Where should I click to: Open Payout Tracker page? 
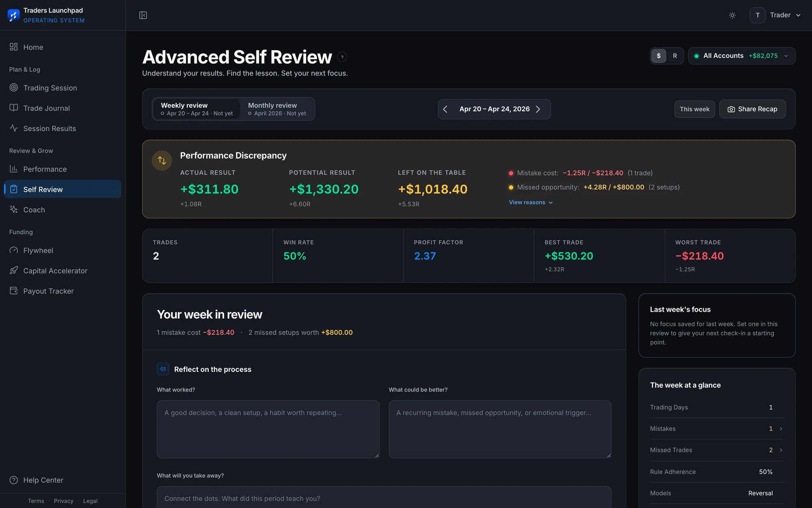[x=63, y=291]
